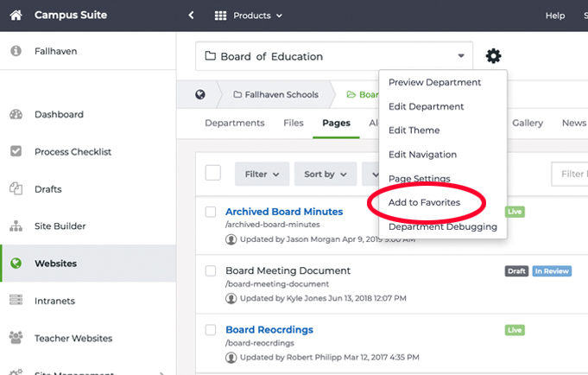Viewport: 588px width, 375px height.
Task: Click the globe icon in breadcrumb
Action: 200,94
